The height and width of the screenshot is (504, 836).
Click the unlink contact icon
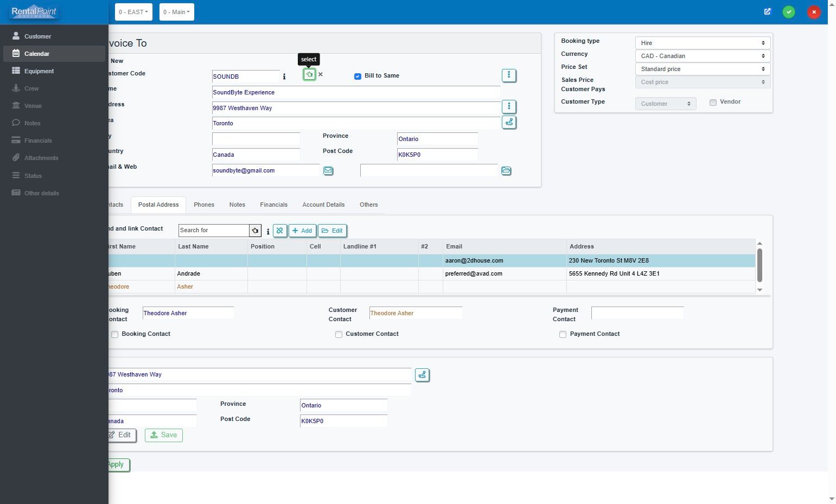(279, 231)
